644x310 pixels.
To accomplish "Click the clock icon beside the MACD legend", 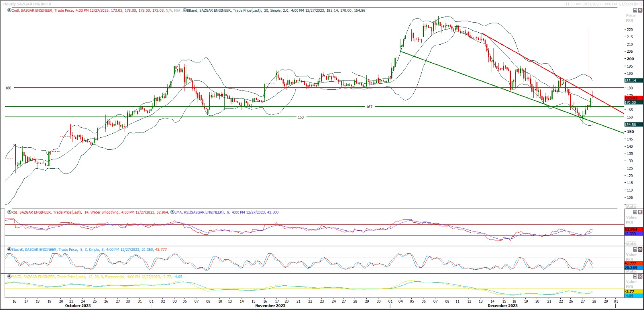I will 9,277.
